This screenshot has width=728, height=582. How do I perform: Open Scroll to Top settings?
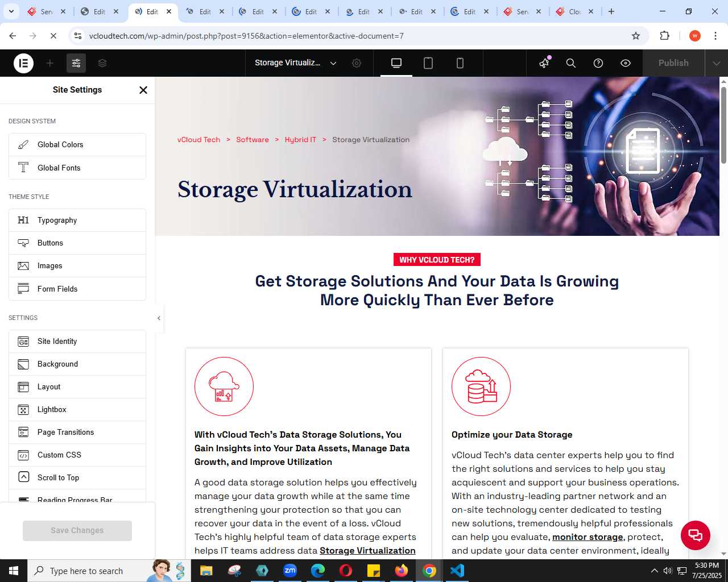77,477
